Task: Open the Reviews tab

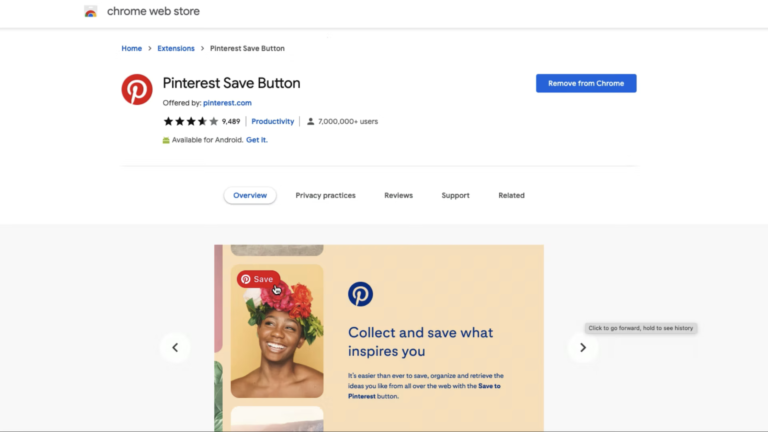Action: (x=398, y=195)
